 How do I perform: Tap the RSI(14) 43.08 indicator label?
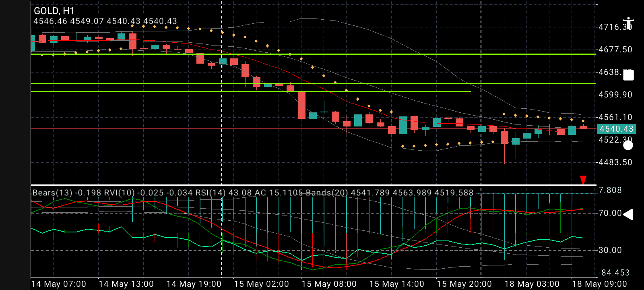coord(224,193)
